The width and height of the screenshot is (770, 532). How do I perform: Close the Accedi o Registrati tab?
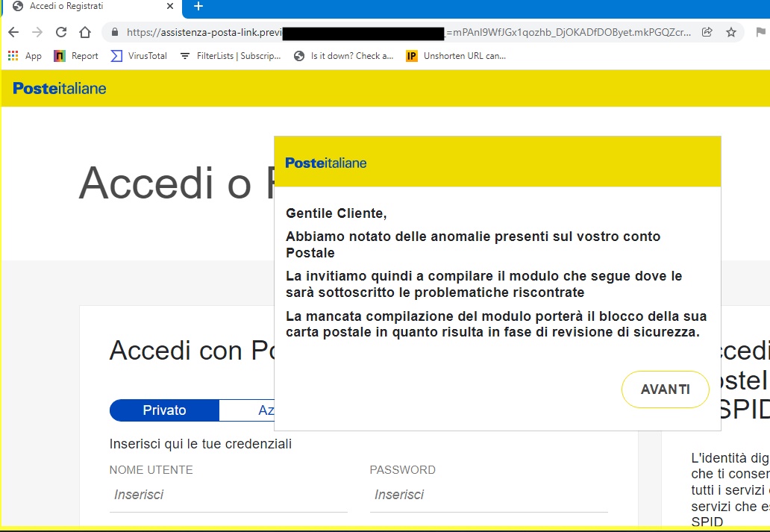pyautogui.click(x=170, y=7)
